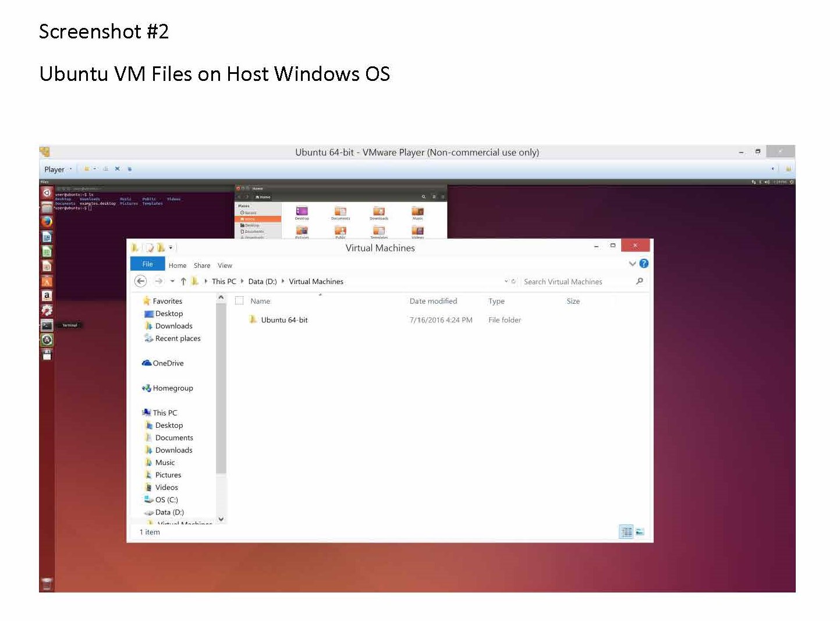Click navigation pane scroll down arrow
Screen dimensions: 840x621
221,519
